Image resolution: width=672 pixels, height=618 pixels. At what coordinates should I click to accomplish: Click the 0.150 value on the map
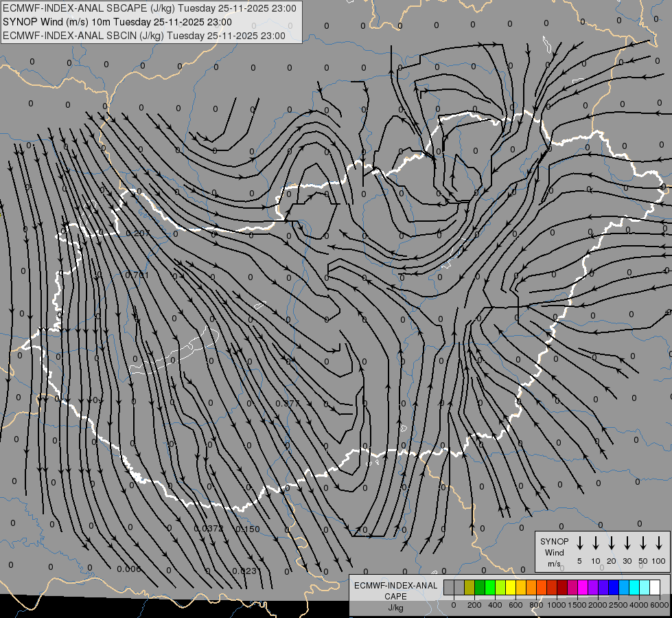click(248, 529)
